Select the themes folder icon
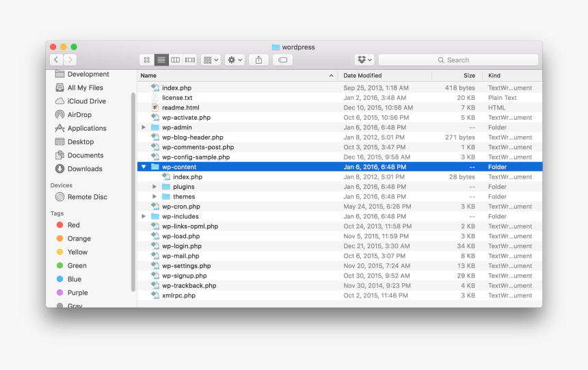Viewport: 588px width, 370px height. click(165, 196)
